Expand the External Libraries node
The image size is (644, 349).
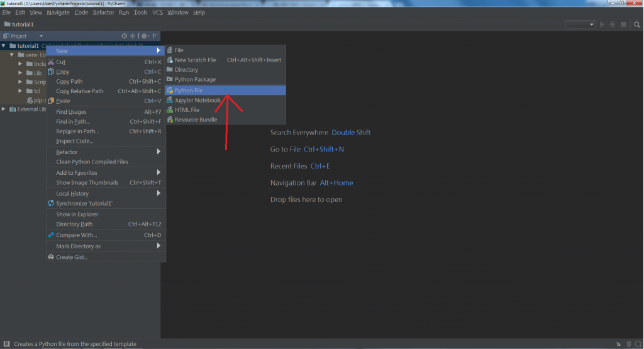(x=4, y=109)
